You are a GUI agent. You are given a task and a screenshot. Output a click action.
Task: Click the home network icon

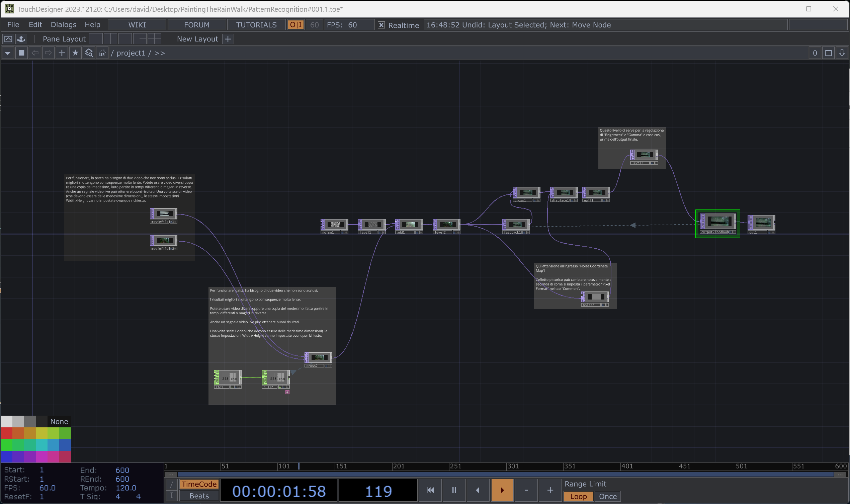click(x=102, y=53)
